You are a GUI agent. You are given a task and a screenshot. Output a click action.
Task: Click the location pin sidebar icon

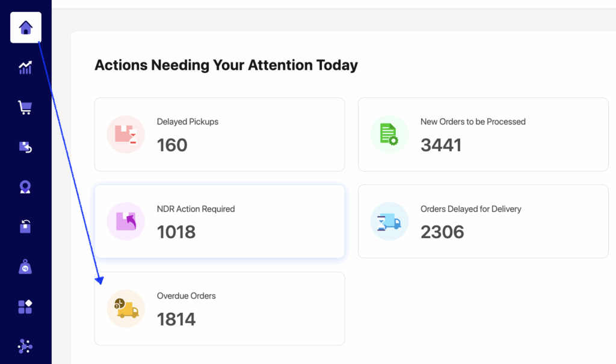tap(25, 187)
